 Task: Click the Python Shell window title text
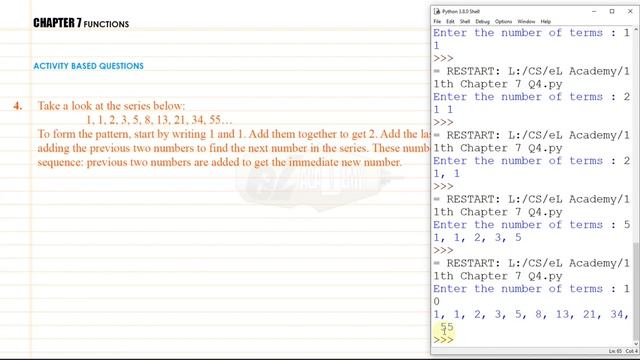point(461,11)
